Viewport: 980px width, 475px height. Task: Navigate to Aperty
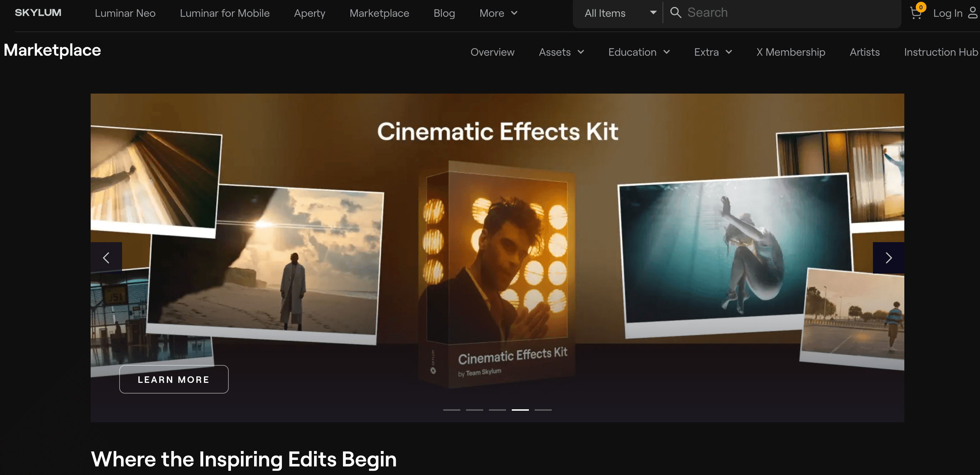tap(310, 13)
